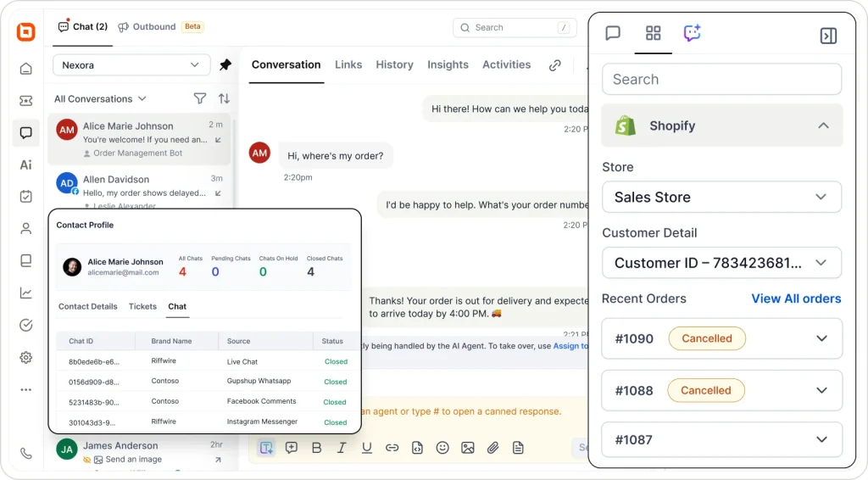Switch to the History tab
This screenshot has height=480, width=868.
(395, 64)
